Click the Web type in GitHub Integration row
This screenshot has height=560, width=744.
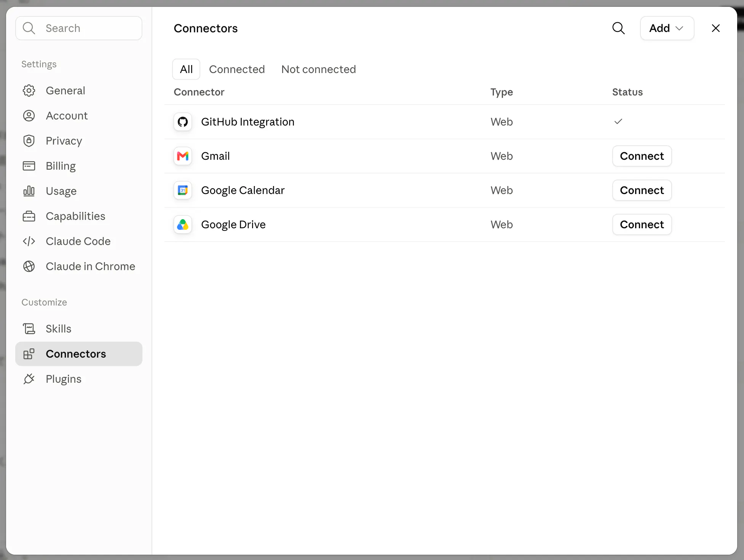[x=501, y=122]
